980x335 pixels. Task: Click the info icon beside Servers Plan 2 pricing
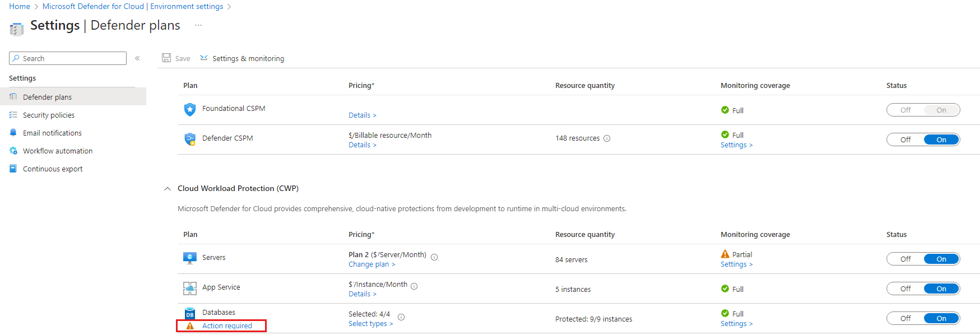coord(434,257)
